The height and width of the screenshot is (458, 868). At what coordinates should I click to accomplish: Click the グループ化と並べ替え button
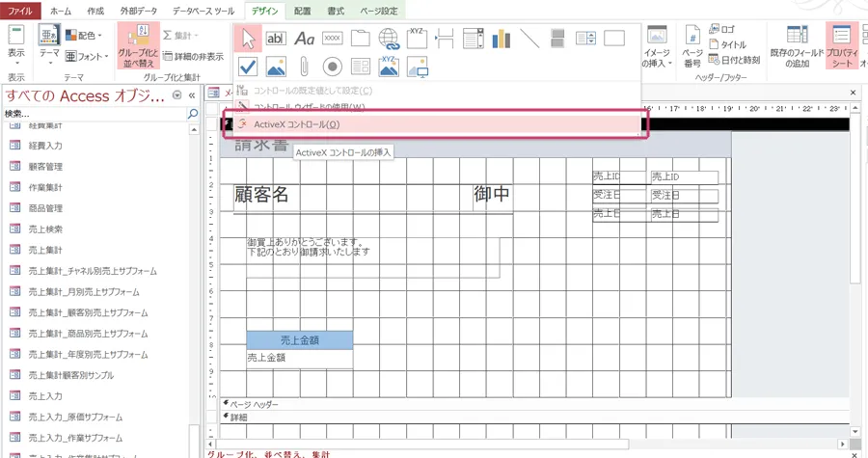pos(137,46)
